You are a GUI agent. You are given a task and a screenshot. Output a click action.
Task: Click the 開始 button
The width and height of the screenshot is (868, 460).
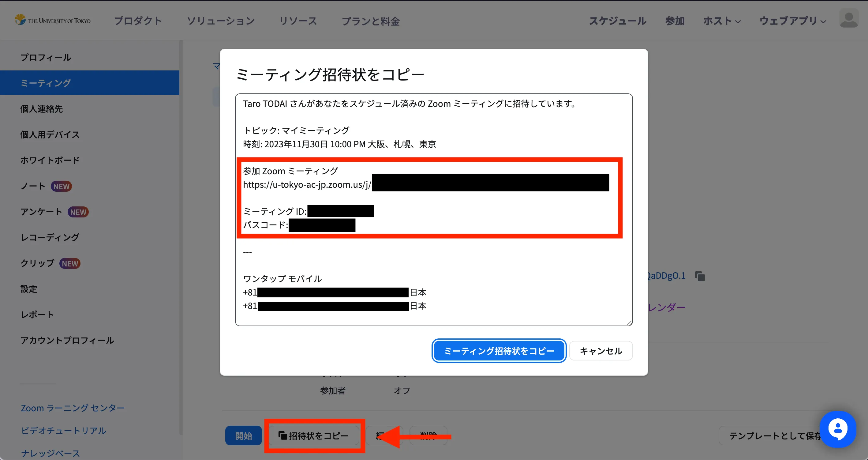(243, 436)
